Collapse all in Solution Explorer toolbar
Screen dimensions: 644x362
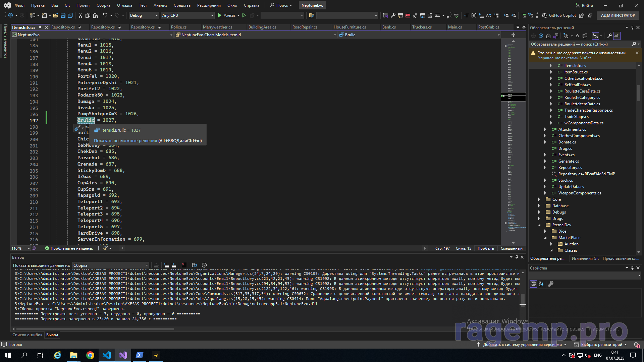(578, 36)
